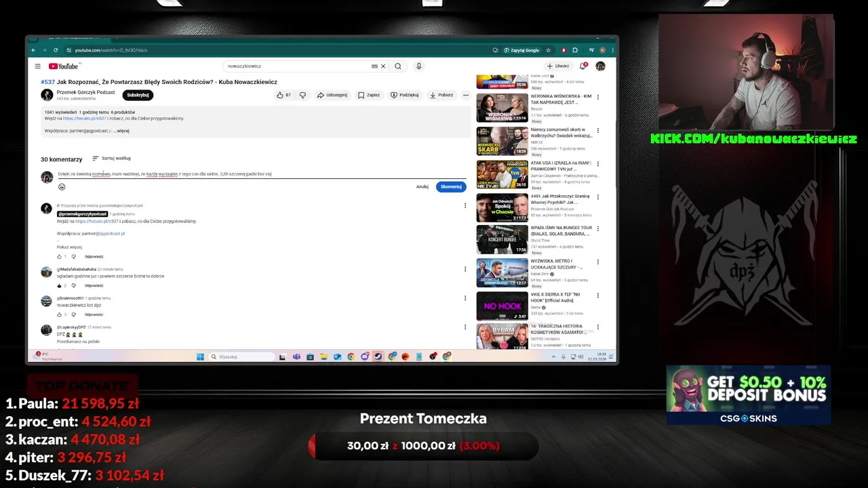Open WERONIKA WIŚNIEWSKA video thumbnail
Screen dimensions: 868x488
click(x=502, y=108)
